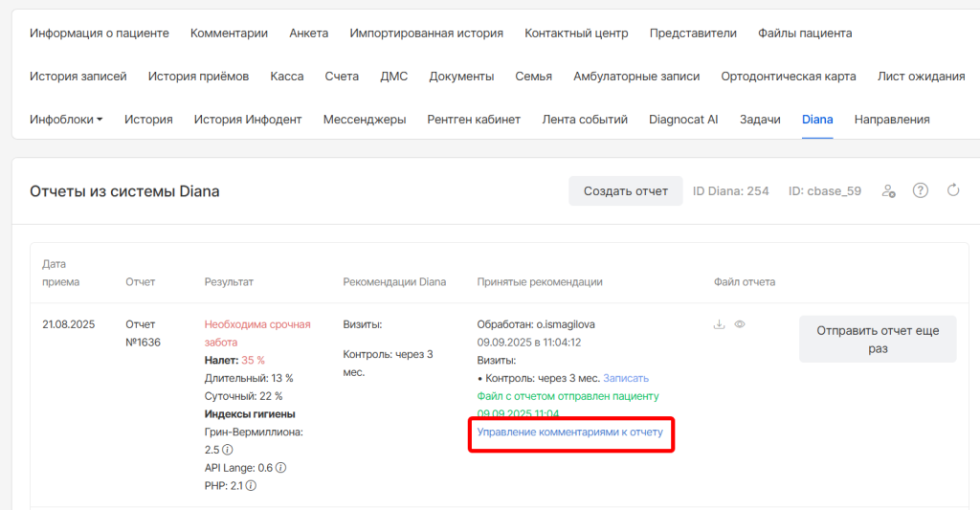Click info icon next to PHP 2.1
This screenshot has height=510, width=980.
(x=251, y=486)
